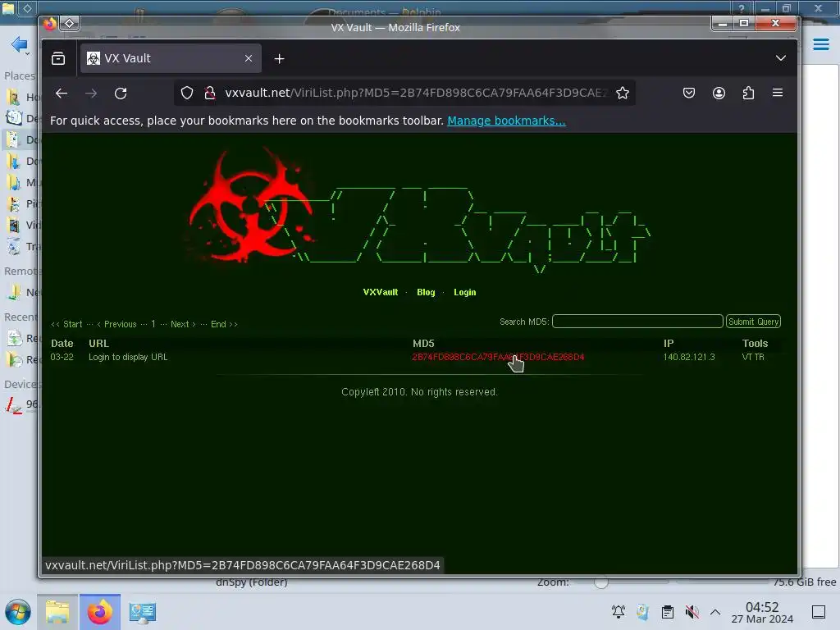Open the clipboard tray icon

(668, 611)
